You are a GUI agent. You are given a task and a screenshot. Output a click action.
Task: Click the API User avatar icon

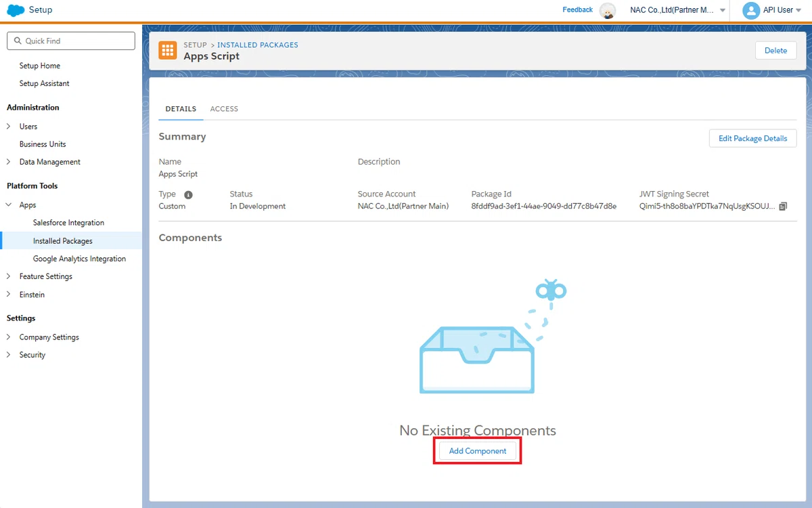coord(751,10)
